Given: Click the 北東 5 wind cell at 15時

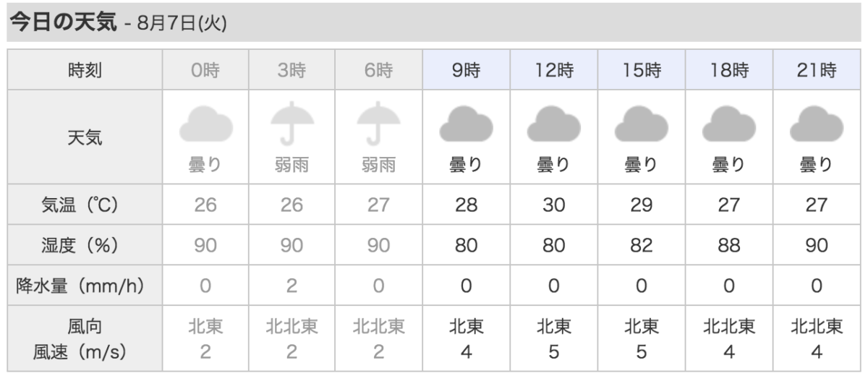Looking at the screenshot, I should point(642,340).
